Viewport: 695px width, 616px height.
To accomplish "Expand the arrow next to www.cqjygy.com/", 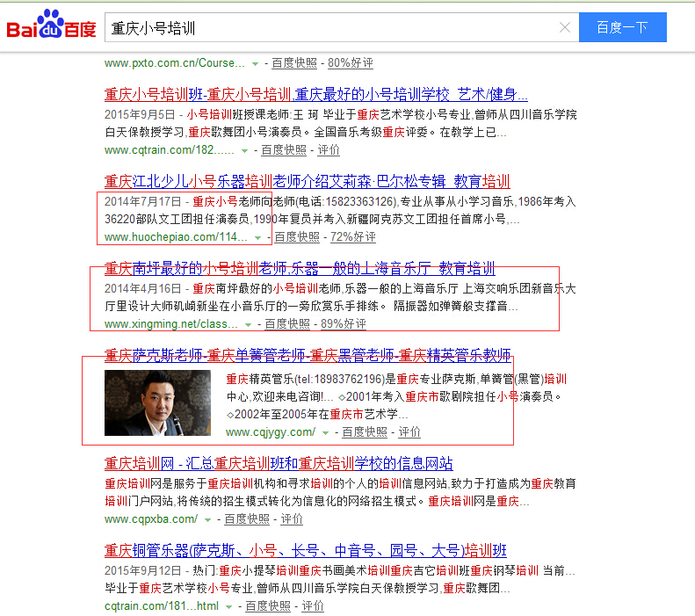I will pos(325,433).
